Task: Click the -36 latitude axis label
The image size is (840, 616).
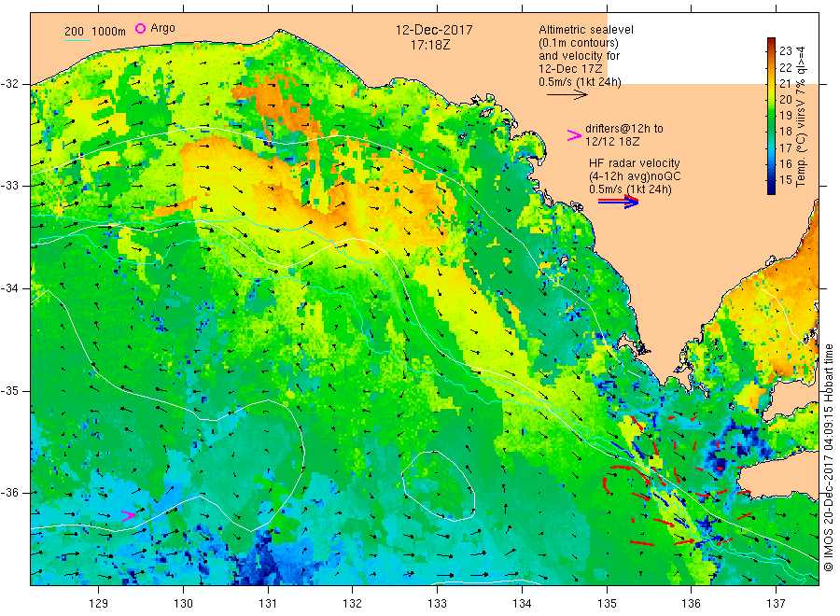Action: point(9,493)
